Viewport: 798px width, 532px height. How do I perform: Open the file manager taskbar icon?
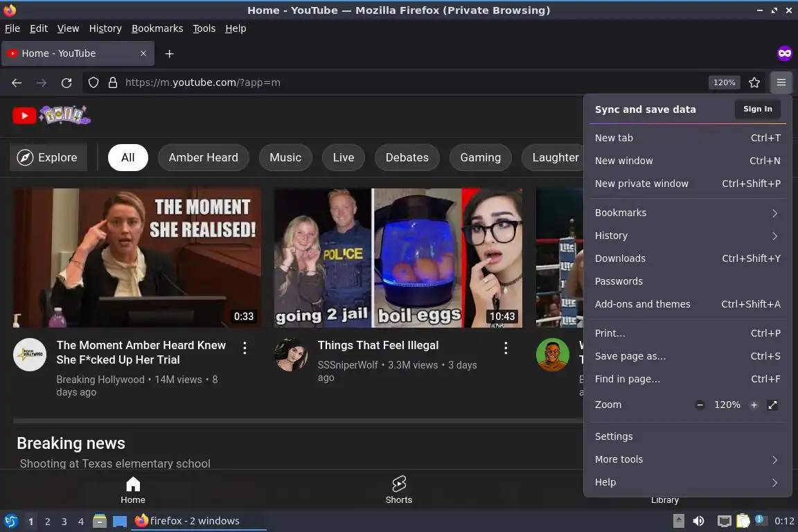point(100,521)
